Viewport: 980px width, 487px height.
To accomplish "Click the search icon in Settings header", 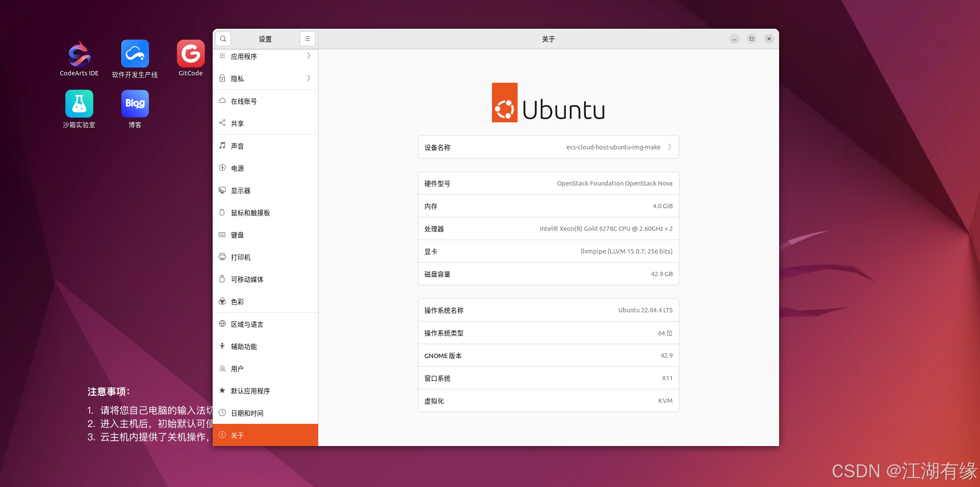I will tap(223, 39).
